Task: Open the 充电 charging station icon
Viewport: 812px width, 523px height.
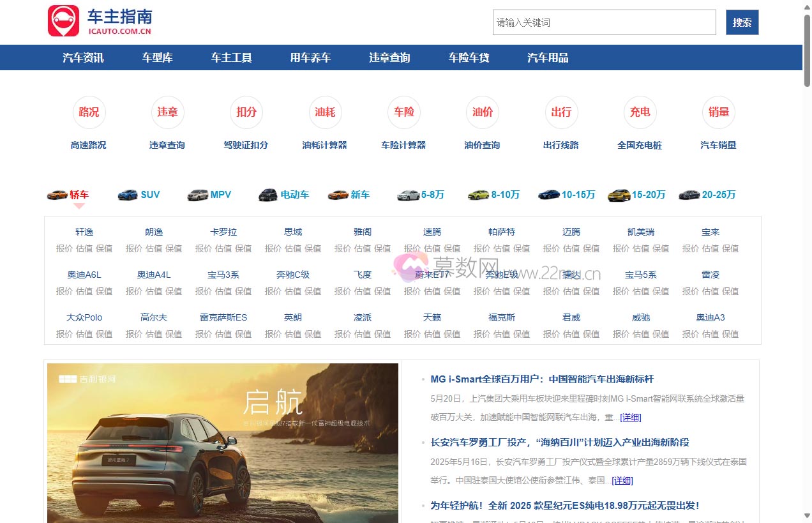Action: coord(640,112)
